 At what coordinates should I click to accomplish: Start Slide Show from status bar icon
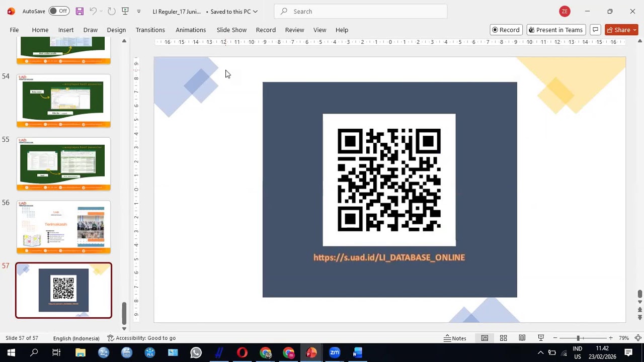pyautogui.click(x=541, y=338)
